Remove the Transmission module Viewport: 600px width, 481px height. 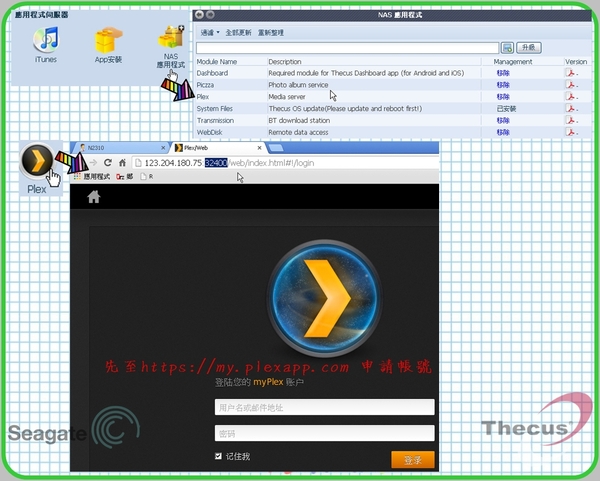[x=503, y=121]
